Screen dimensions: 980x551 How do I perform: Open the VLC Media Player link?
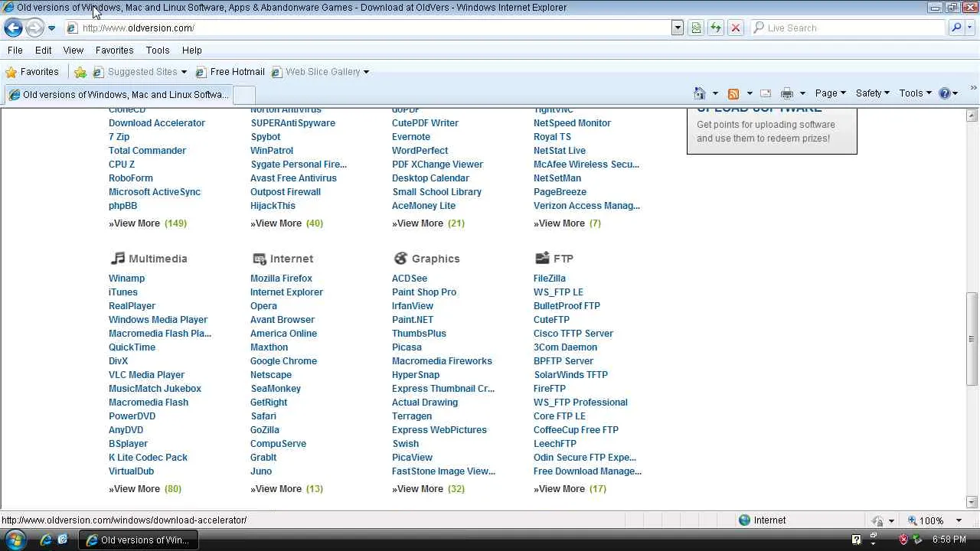point(146,375)
